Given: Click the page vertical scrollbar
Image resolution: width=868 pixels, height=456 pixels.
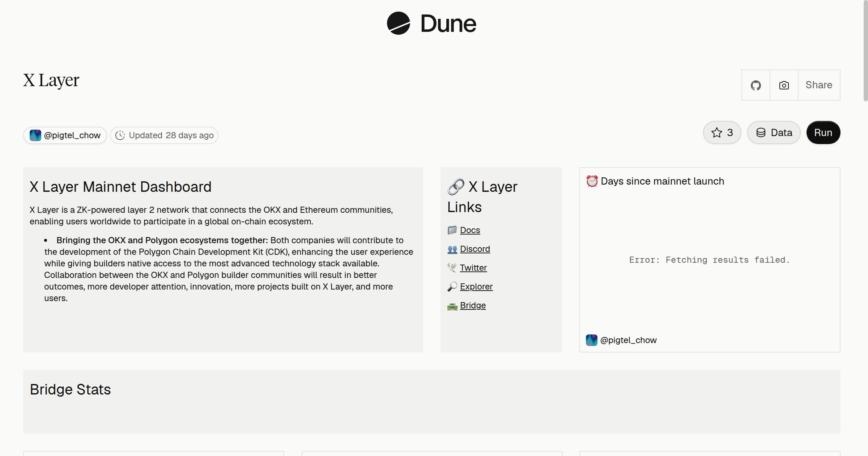Looking at the screenshot, I should pyautogui.click(x=865, y=51).
